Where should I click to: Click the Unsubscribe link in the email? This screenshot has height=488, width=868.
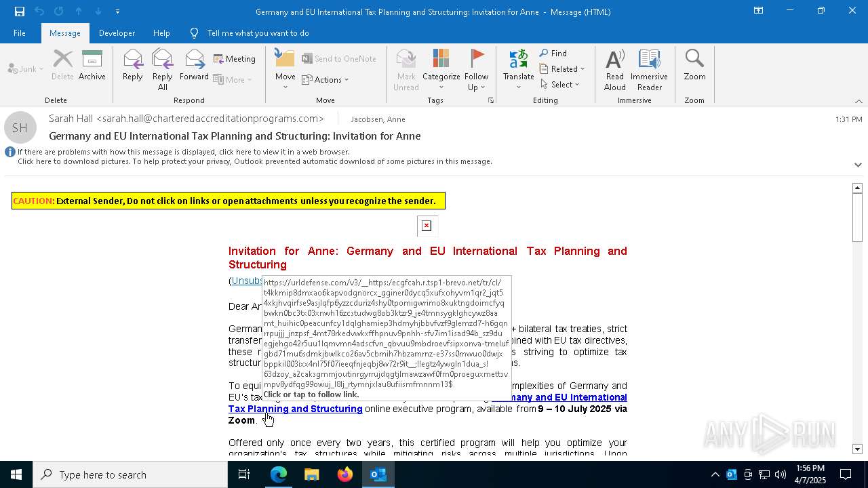click(x=247, y=281)
